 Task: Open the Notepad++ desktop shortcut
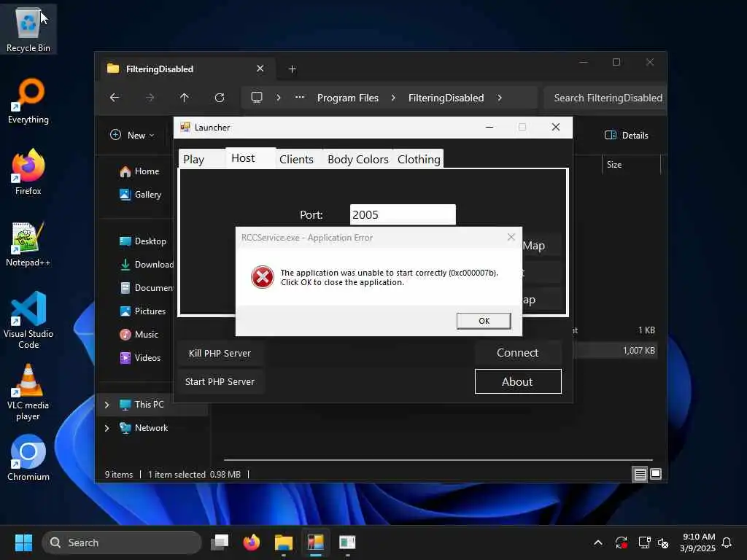point(28,244)
